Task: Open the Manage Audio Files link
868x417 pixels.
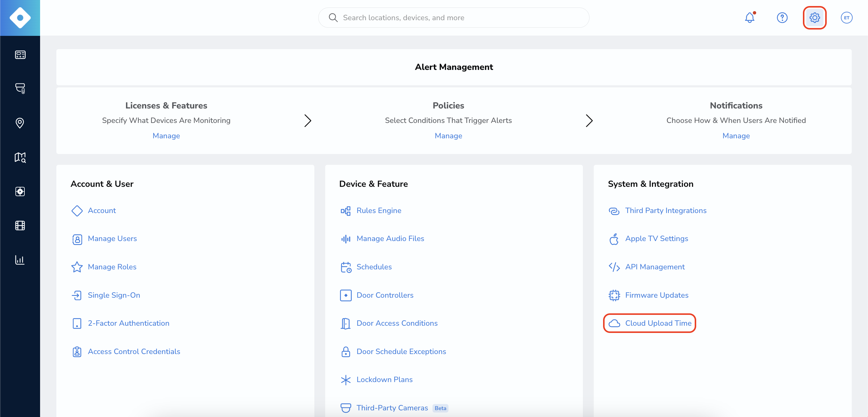Action: click(390, 238)
